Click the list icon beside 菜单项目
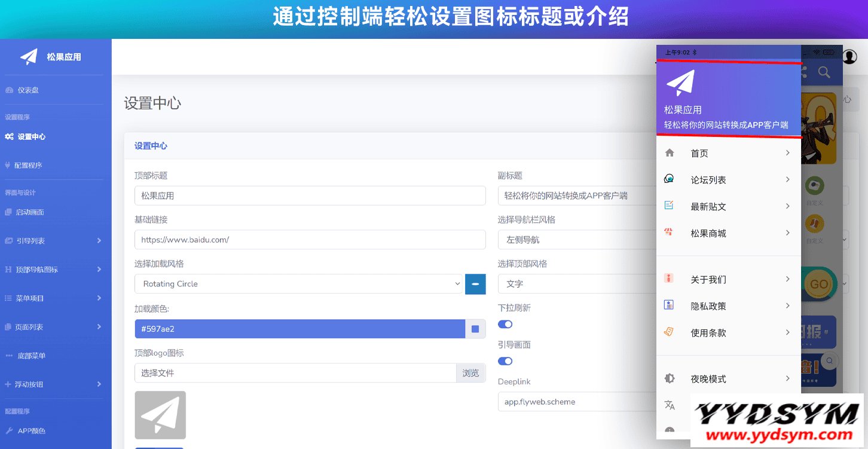 (8, 298)
